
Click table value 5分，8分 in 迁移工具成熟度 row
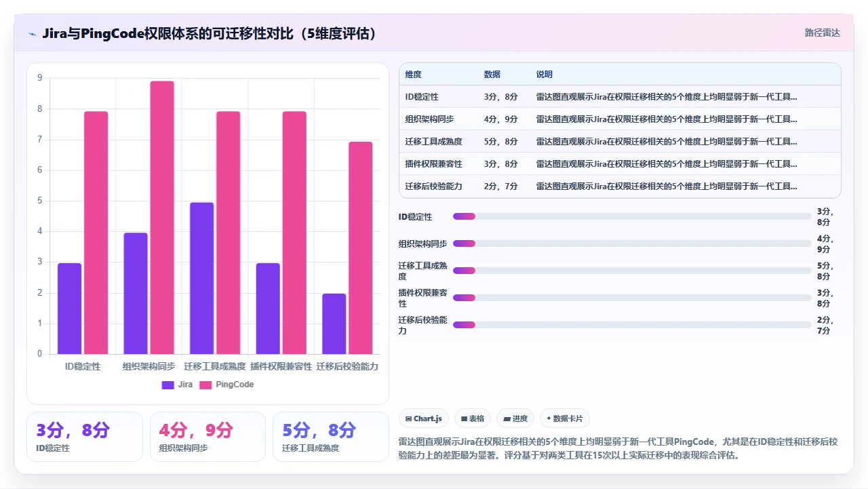[501, 142]
